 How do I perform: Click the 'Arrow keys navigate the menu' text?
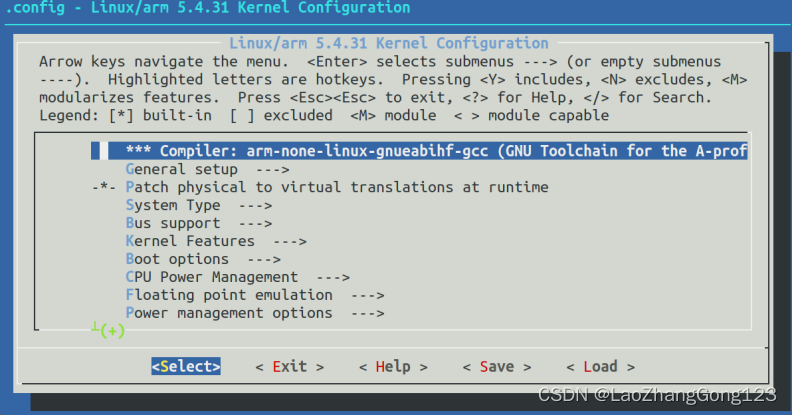(164, 62)
